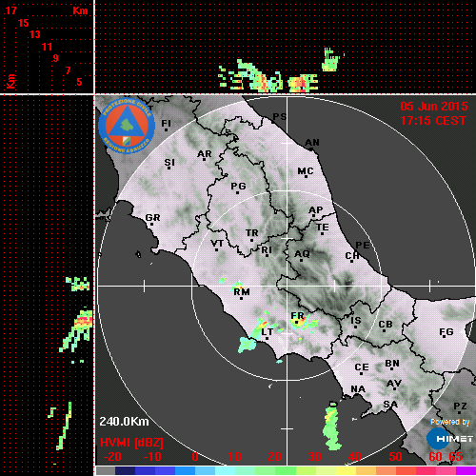Click the '30' dBZ scale value
Image resolution: width=476 pixels, height=476 pixels.
(x=314, y=457)
